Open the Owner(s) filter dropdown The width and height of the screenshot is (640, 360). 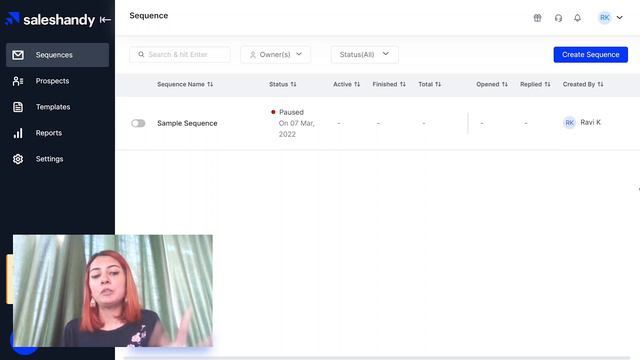pyautogui.click(x=276, y=54)
